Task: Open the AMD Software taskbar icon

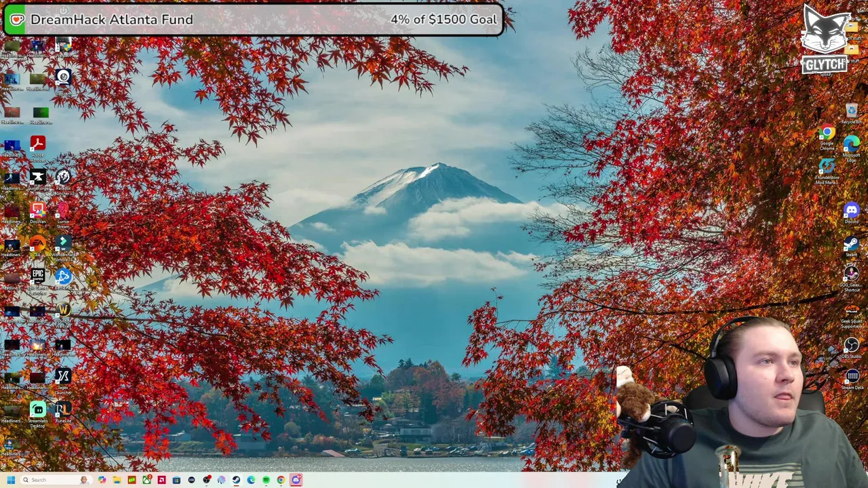Action: point(161,480)
